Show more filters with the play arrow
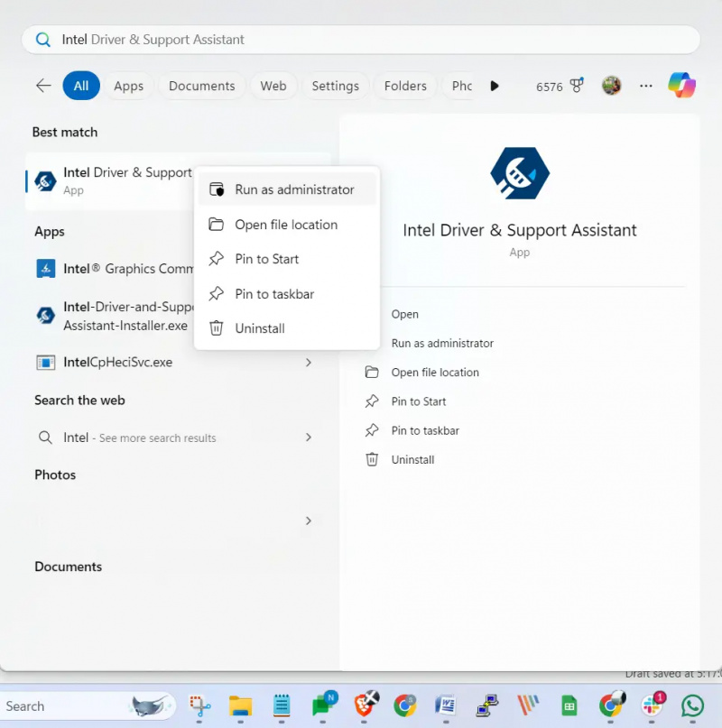 click(x=495, y=86)
